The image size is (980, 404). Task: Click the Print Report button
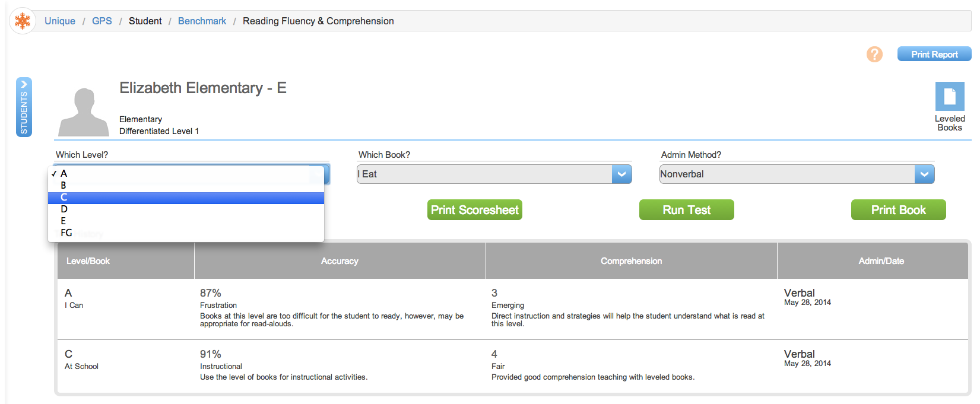934,55
